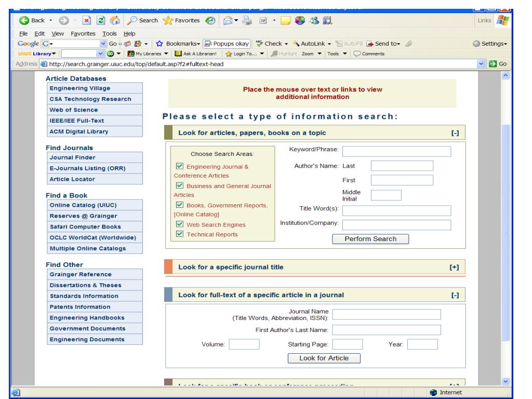Collapse the full-text specific article section
The width and height of the screenshot is (532, 399).
(455, 295)
